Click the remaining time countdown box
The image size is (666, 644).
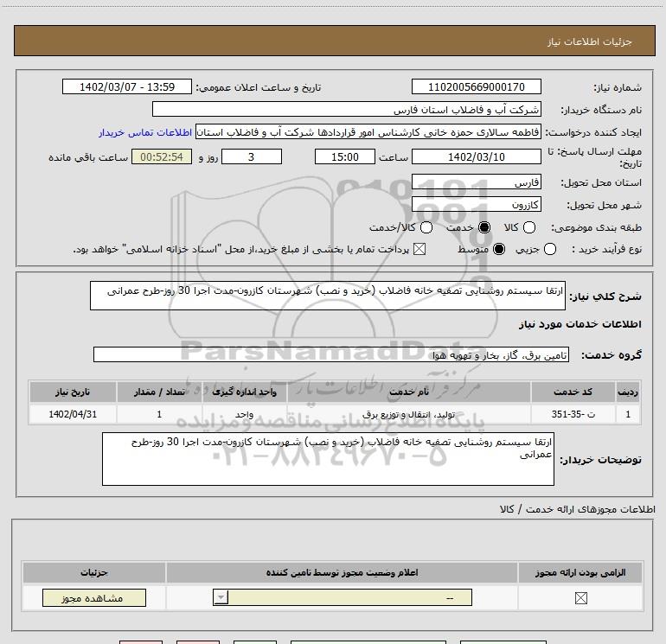[x=162, y=157]
